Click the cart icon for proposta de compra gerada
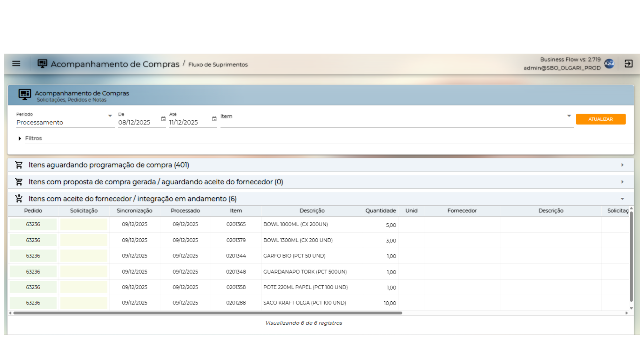The height and width of the screenshot is (362, 644). pos(19,182)
